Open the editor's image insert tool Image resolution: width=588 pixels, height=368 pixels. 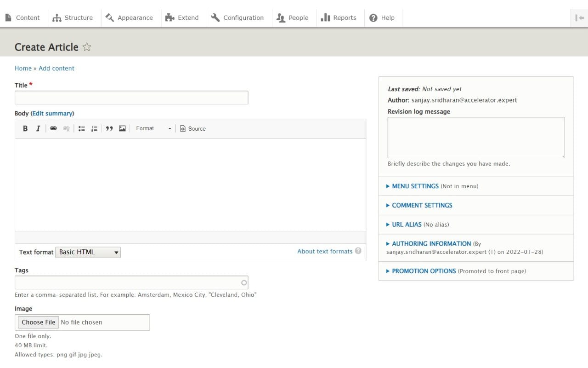[x=122, y=128]
